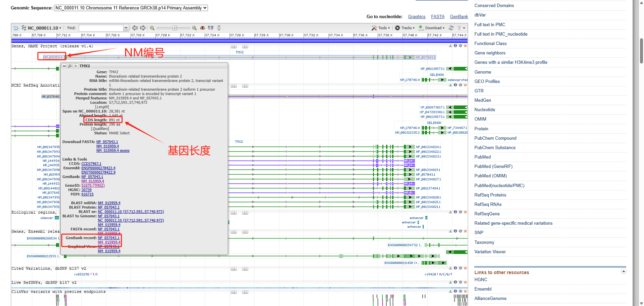The width and height of the screenshot is (644, 306).
Task: Download ClinVar variants track data
Action: (450, 291)
